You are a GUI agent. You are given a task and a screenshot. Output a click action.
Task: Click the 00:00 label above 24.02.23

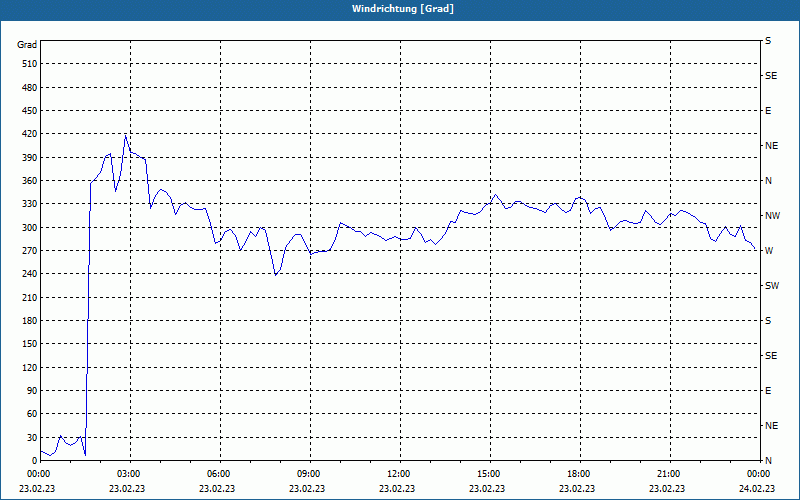pyautogui.click(x=759, y=474)
